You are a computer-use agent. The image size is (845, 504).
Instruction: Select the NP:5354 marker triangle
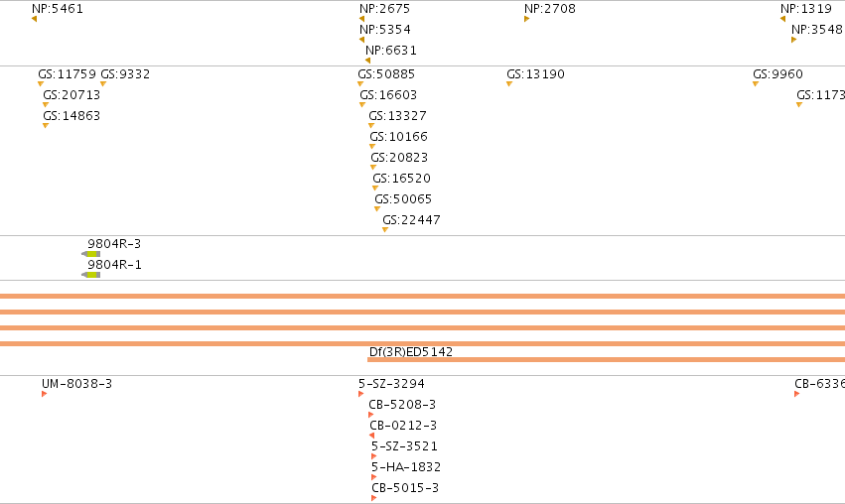click(361, 40)
